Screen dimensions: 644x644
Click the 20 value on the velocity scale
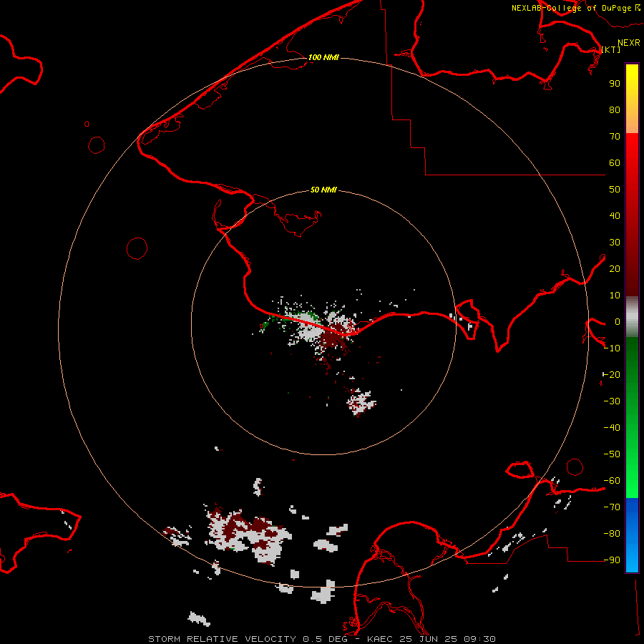(615, 268)
